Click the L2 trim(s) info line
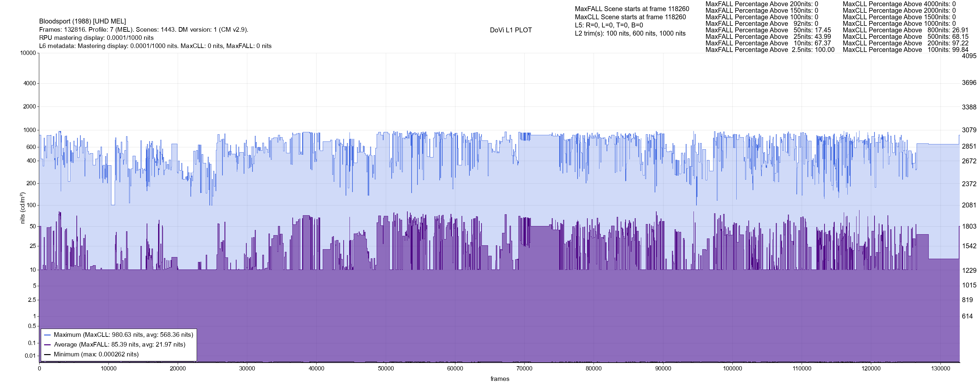The image size is (980, 392). coord(630,34)
